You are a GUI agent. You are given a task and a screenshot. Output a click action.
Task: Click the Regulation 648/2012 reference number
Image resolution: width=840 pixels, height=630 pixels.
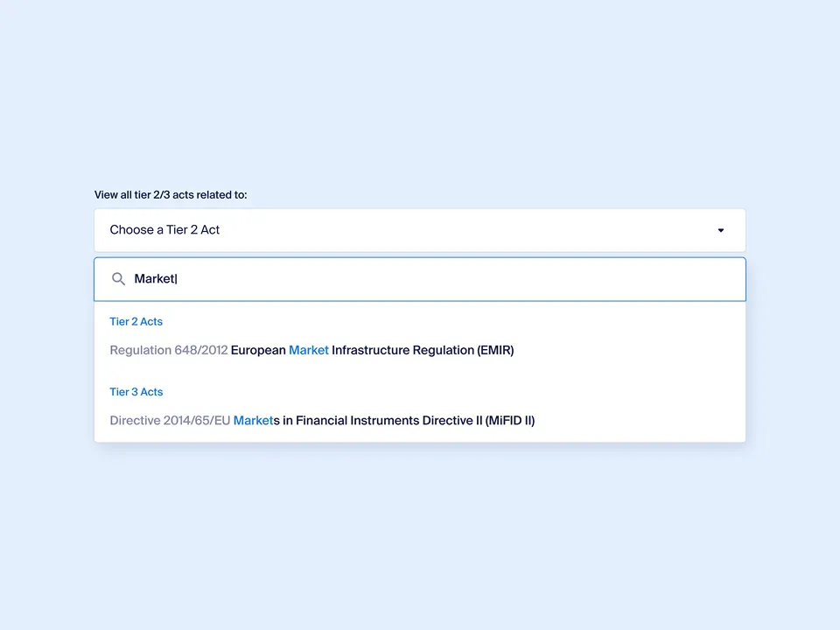(168, 350)
